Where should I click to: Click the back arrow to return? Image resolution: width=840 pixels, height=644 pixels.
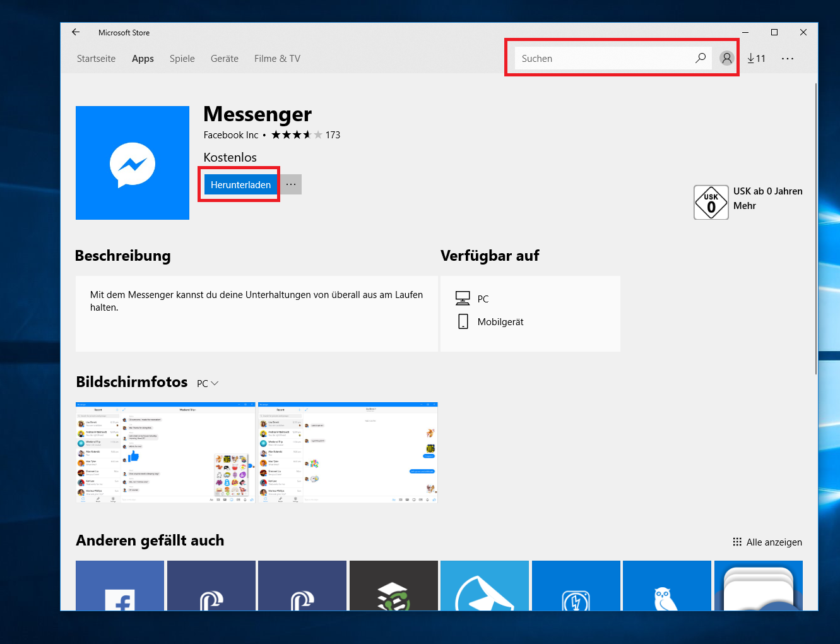pos(76,32)
